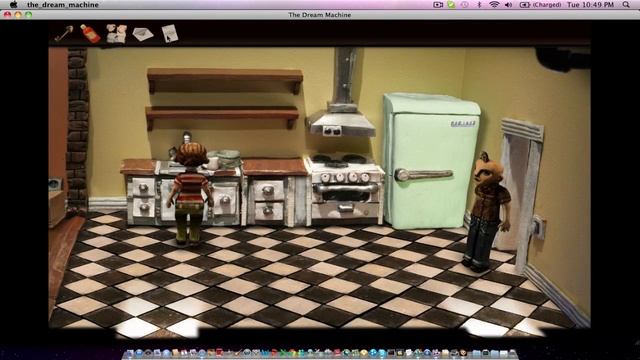Image resolution: width=640 pixels, height=360 pixels.
Task: Click the switches on the extractor hood
Action: (332, 131)
